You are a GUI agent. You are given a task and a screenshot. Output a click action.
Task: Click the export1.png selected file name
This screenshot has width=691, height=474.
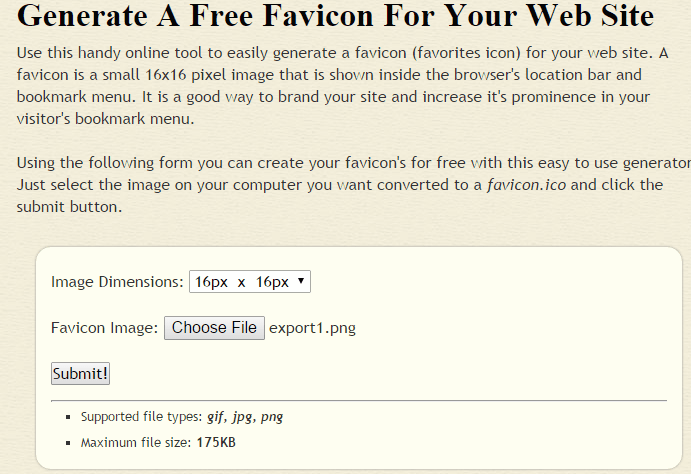(312, 328)
